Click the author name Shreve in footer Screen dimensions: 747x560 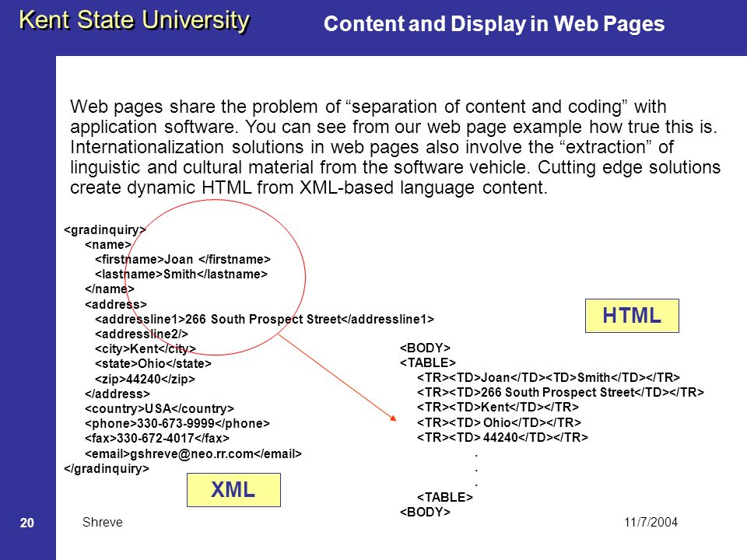(x=103, y=523)
